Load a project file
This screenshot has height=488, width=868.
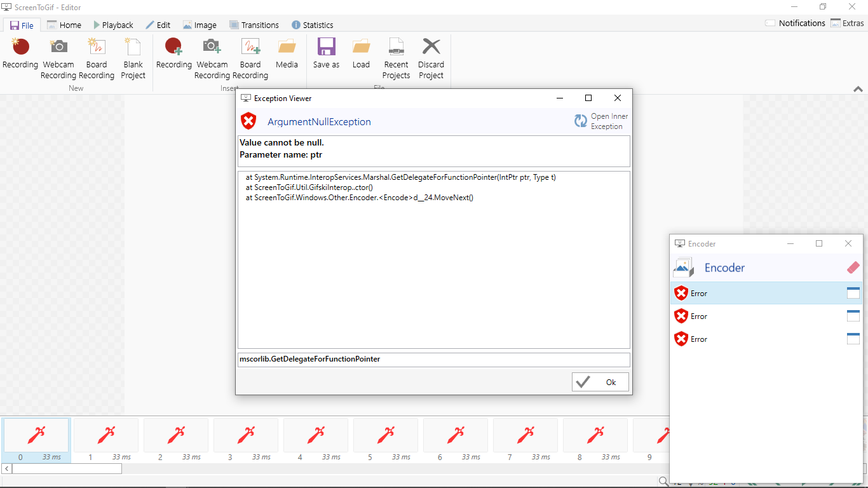(x=362, y=53)
